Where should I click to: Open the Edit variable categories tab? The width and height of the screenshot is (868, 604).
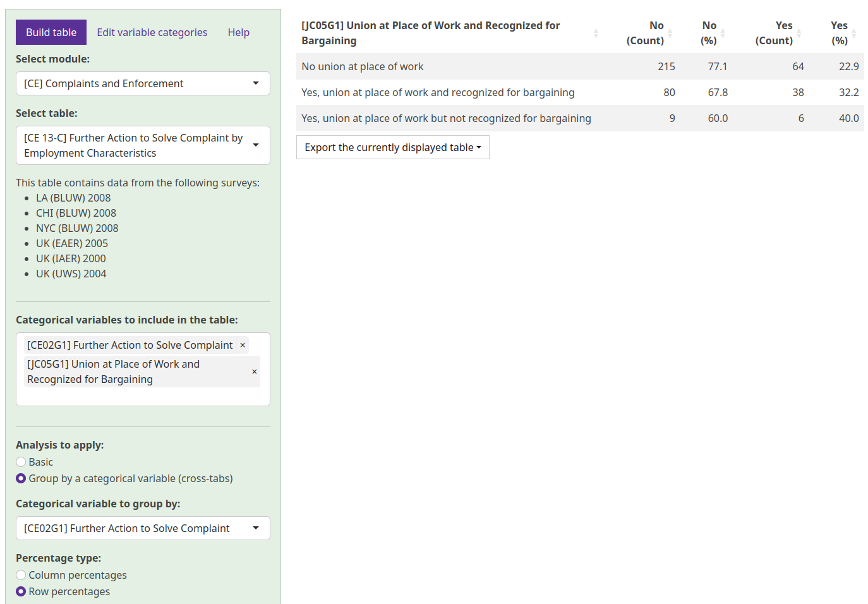click(152, 32)
